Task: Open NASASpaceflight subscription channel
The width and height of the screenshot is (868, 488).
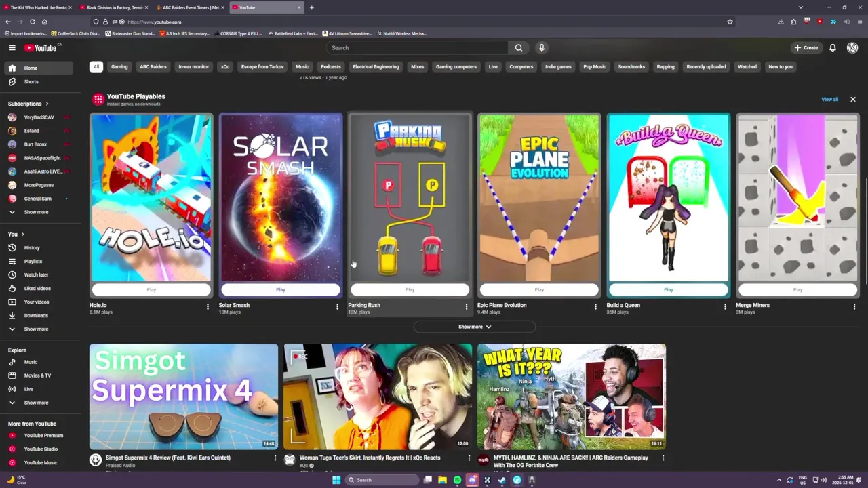Action: pos(38,158)
